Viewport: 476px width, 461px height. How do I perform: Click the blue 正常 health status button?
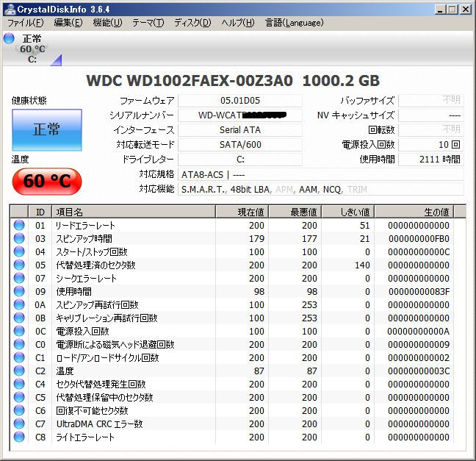click(x=47, y=130)
